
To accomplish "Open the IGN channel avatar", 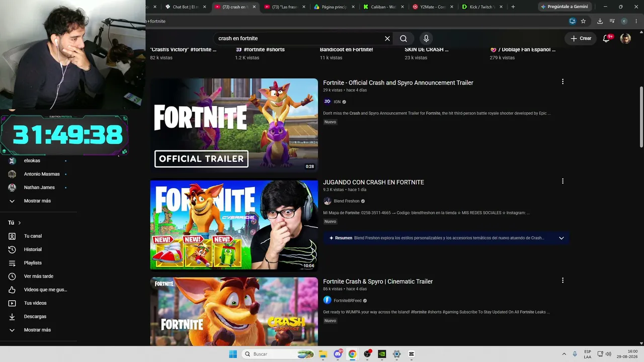I will (328, 102).
